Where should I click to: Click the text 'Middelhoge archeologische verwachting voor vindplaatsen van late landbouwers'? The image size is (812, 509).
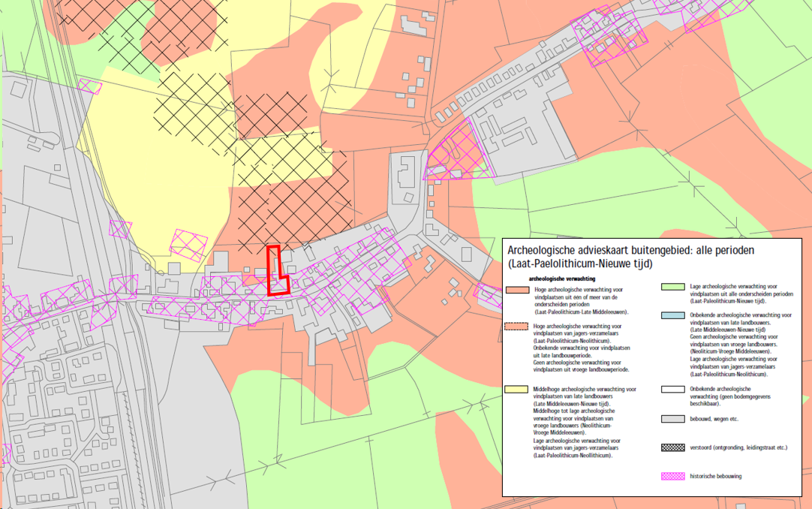click(x=585, y=393)
